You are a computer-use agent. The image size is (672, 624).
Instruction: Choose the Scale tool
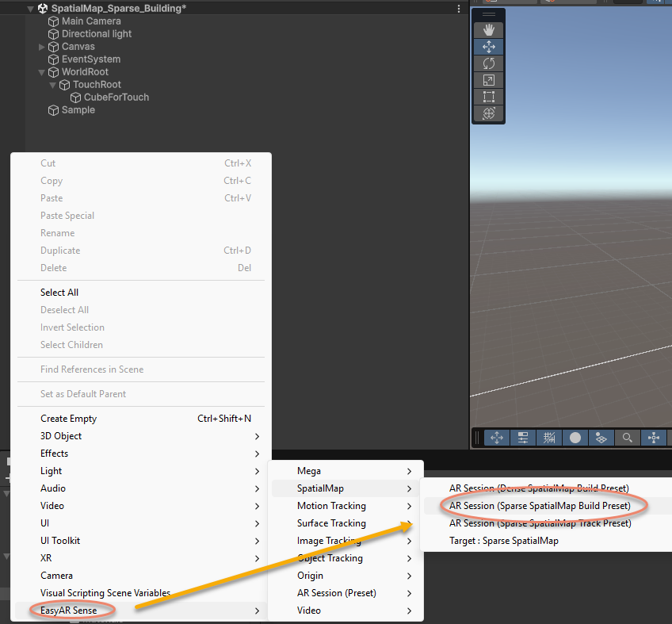click(x=489, y=80)
